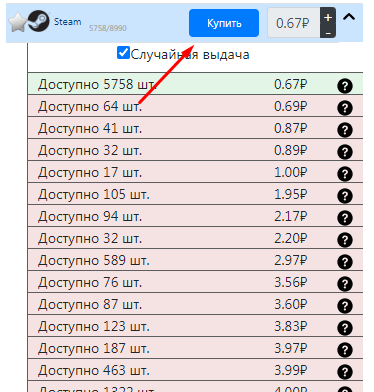Select the row 'Доступно 94 шт.'
Image resolution: width=374 pixels, height=392 pixels.
tap(195, 216)
